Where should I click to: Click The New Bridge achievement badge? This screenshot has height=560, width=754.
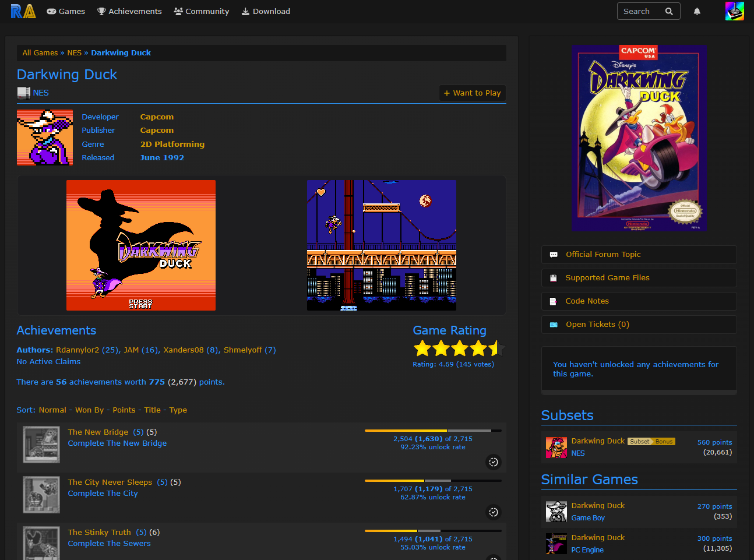(x=41, y=445)
